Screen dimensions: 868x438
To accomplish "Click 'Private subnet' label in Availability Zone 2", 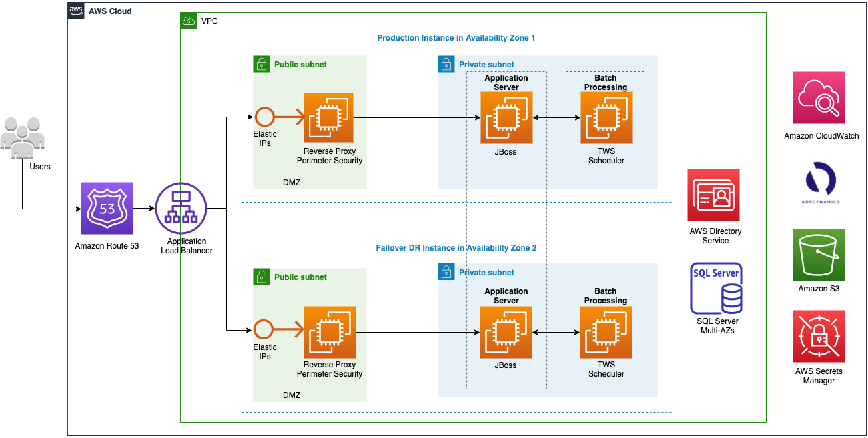I will 486,272.
